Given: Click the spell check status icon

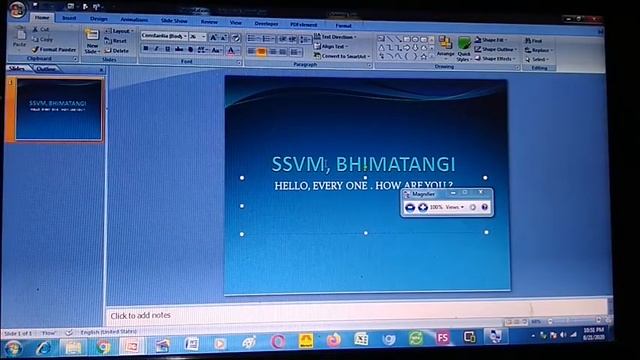Looking at the screenshot, I should tap(69, 333).
